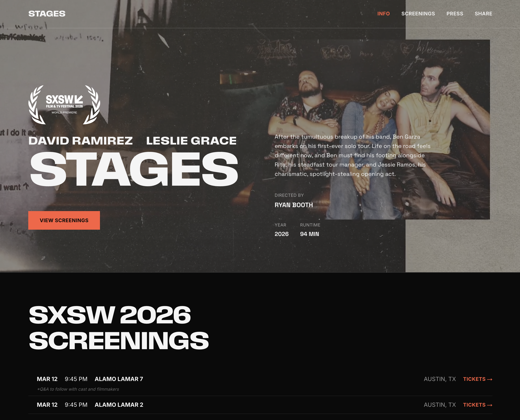
Task: Click the Leslie Grace cast name
Action: point(191,141)
